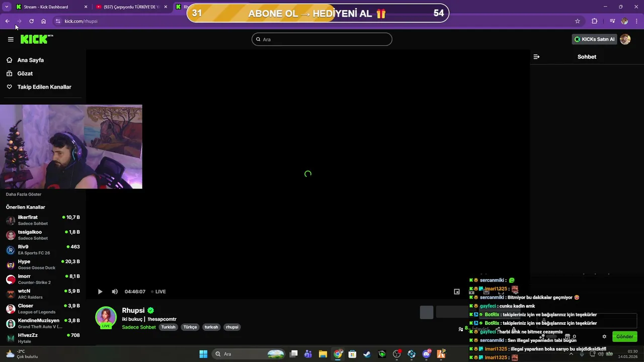The image size is (644, 362).
Task: Open Riv9 recommended channel
Action: tap(43, 250)
